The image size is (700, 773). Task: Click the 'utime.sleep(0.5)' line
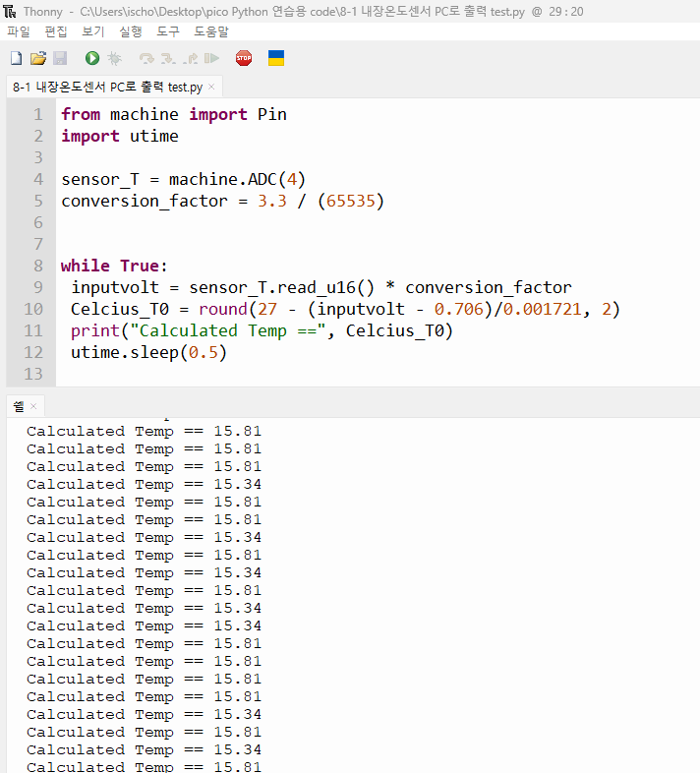[x=148, y=352]
